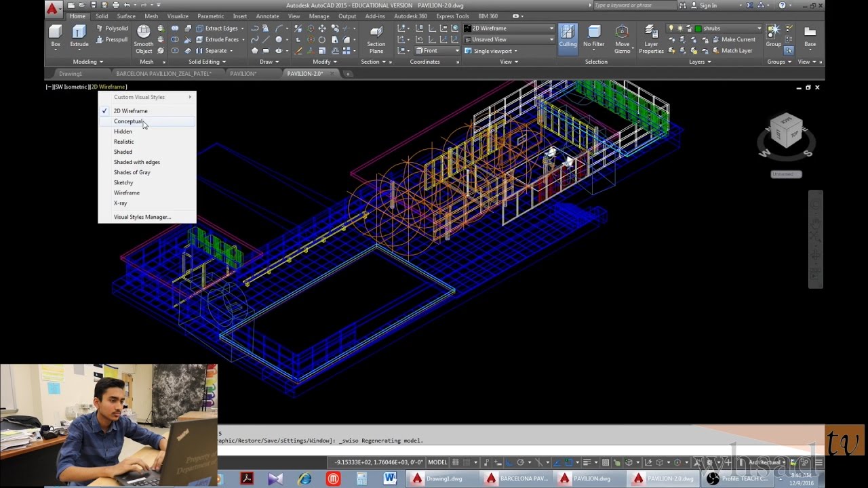Expand the Solid Editing panel
The width and height of the screenshot is (868, 488).
point(208,62)
